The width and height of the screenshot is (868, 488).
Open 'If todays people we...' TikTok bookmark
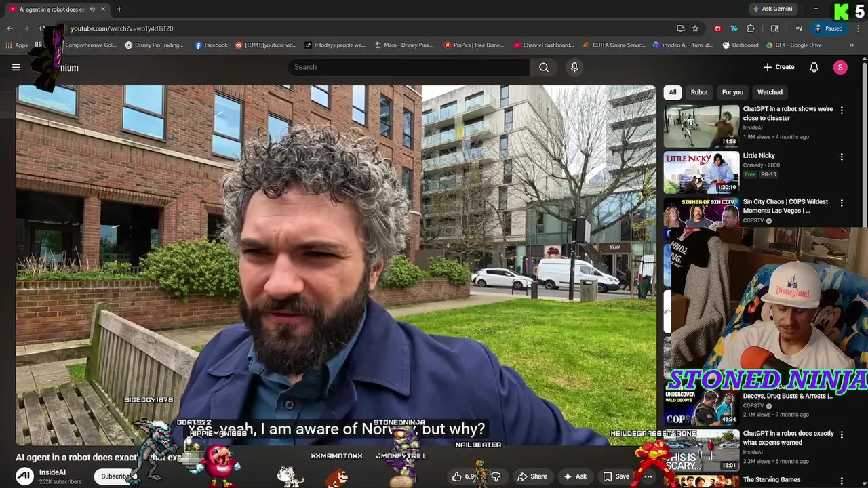(x=335, y=45)
